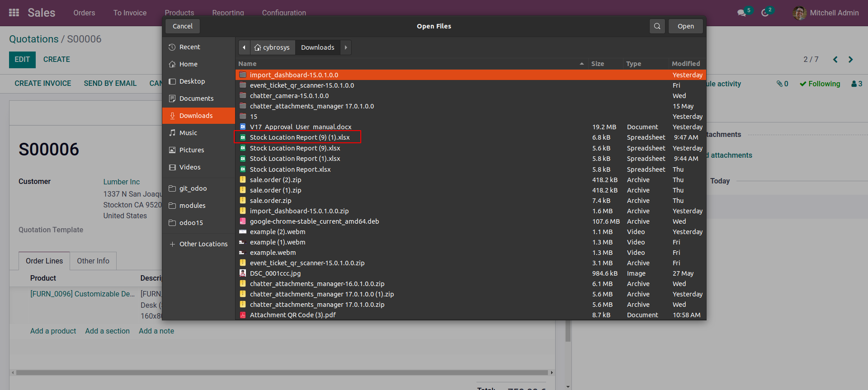Select Downloads in the sidebar
Viewport: 868px width, 390px height.
coord(198,116)
